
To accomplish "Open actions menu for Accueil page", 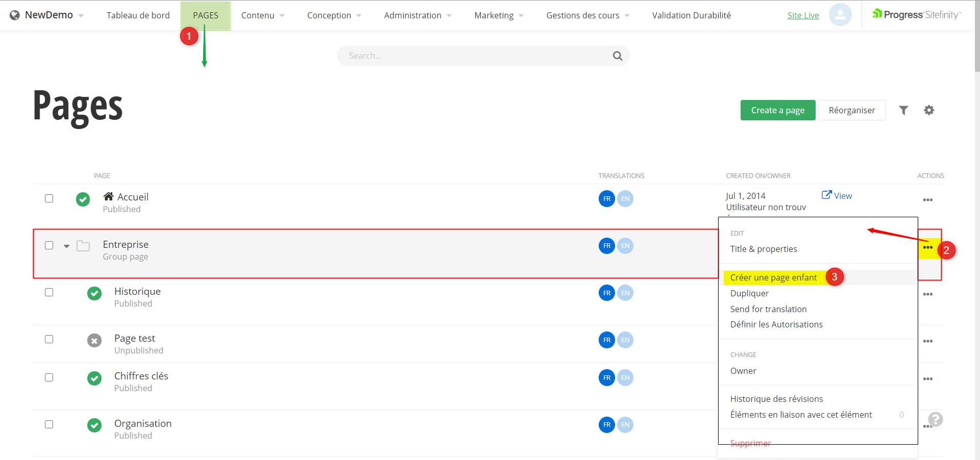I will tap(927, 200).
